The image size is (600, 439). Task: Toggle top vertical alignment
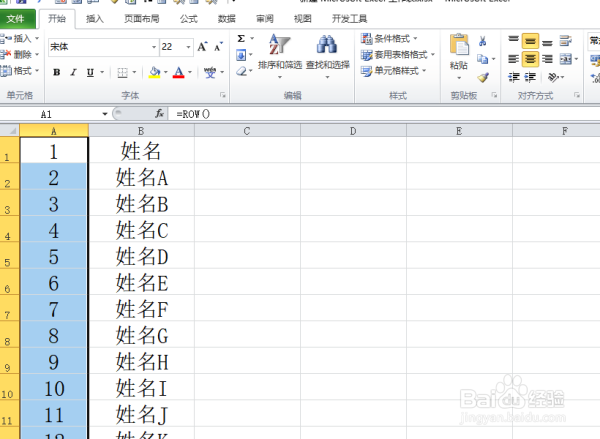click(x=514, y=41)
